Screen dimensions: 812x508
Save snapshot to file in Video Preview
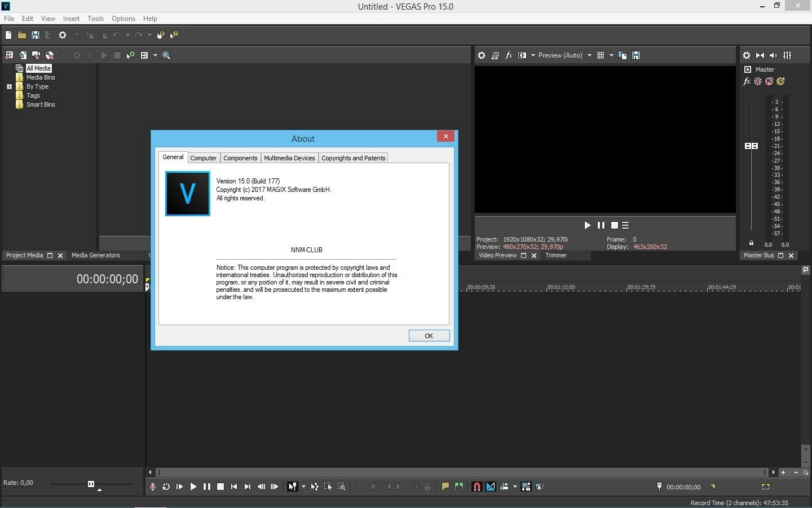point(636,55)
